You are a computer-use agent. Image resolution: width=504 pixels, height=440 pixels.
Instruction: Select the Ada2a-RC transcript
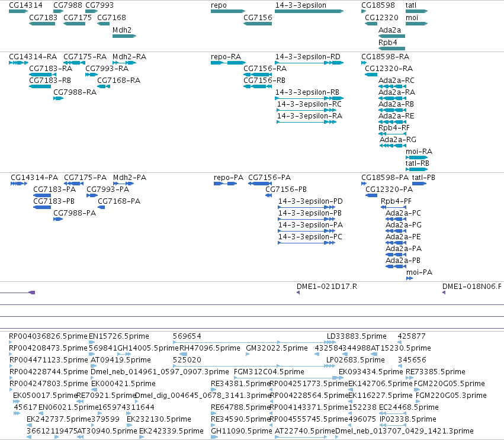click(x=392, y=86)
